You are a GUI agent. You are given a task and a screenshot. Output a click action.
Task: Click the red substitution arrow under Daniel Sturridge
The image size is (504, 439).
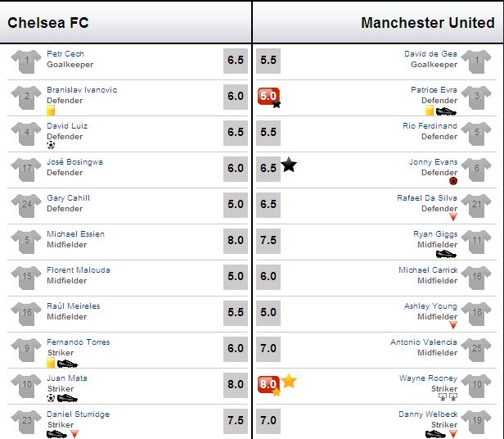point(74,434)
